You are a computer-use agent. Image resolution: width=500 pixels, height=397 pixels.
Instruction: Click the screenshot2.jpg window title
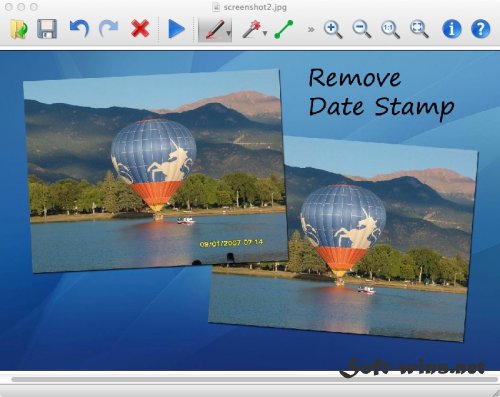(x=255, y=7)
